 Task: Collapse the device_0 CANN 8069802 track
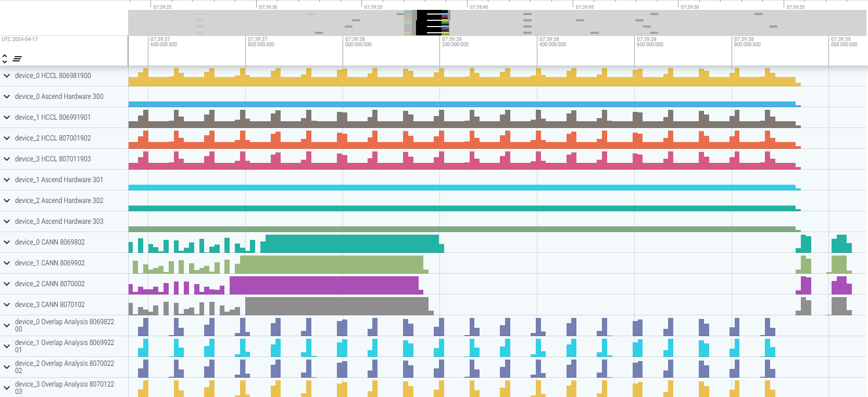[7, 242]
